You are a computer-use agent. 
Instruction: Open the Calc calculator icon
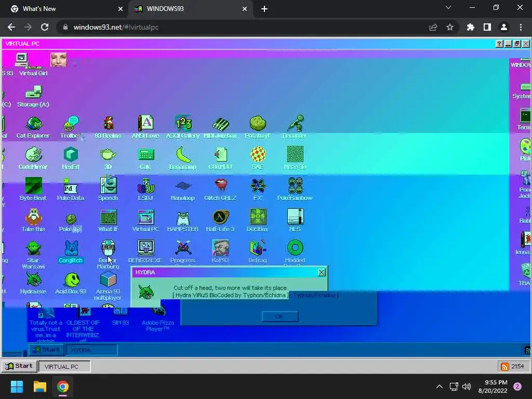145,158
